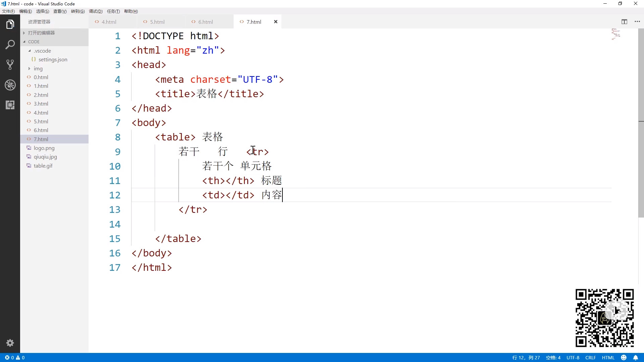Split the editor with the split icon

point(624,22)
